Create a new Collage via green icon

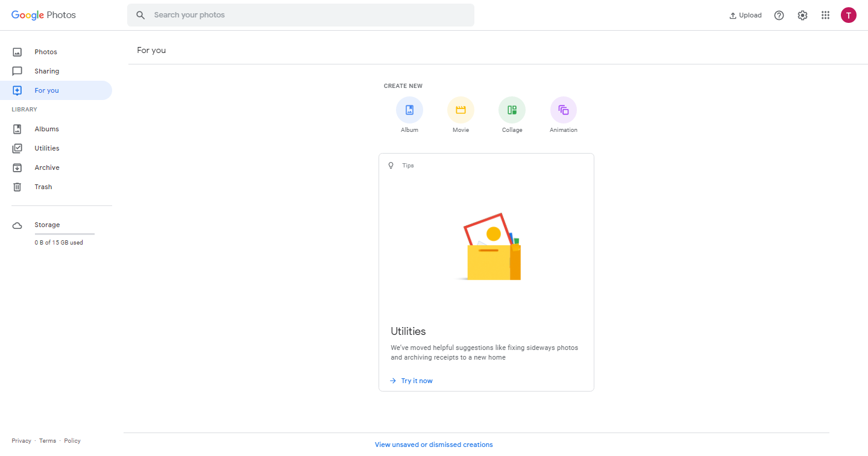512,110
